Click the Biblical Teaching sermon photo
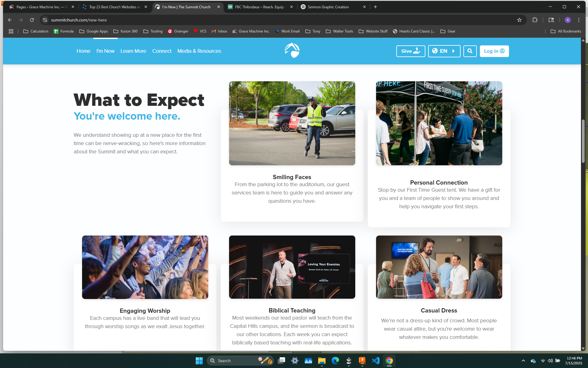The image size is (588, 368). tap(292, 267)
